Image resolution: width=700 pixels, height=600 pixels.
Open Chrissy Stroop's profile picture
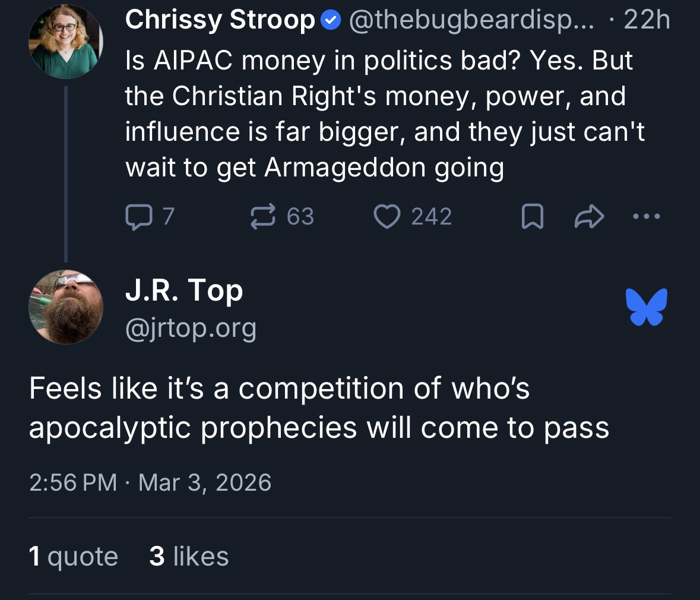[x=66, y=42]
